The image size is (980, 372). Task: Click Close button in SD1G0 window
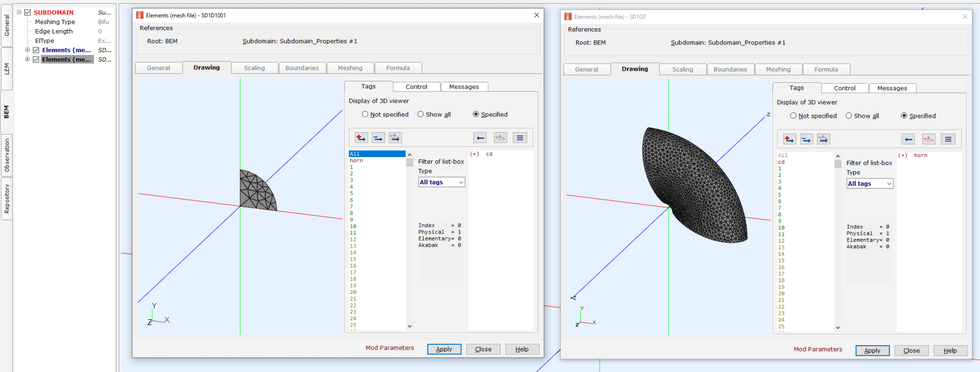tap(912, 350)
